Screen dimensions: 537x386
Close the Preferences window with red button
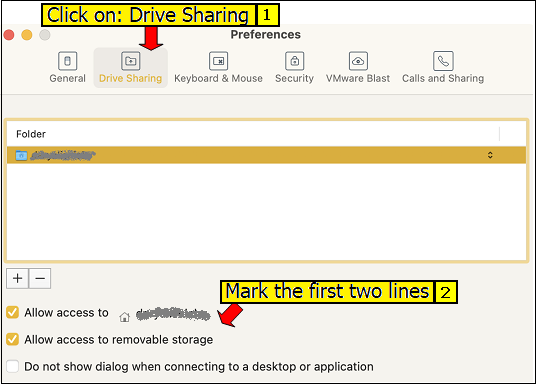pyautogui.click(x=9, y=35)
